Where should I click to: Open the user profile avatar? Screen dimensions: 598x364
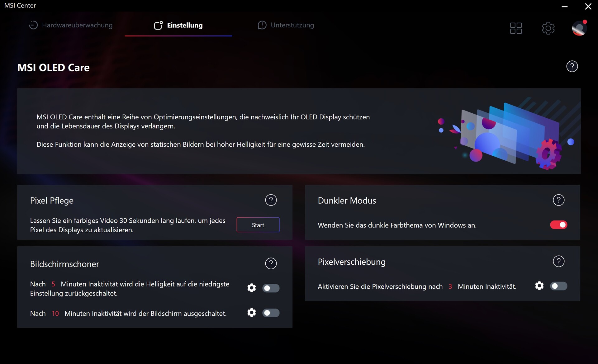click(579, 28)
